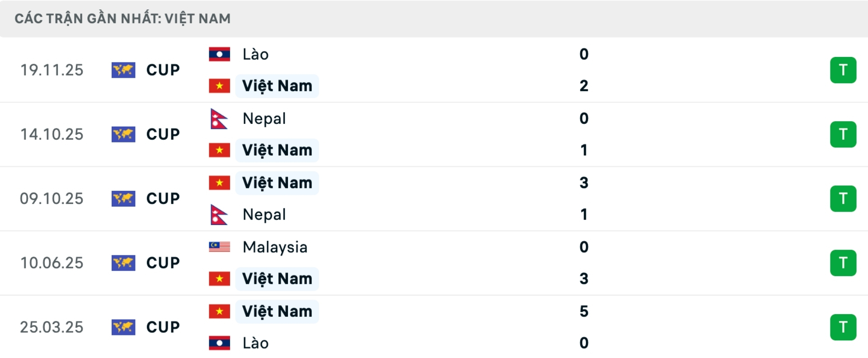Click the win badge for 10.06.25 match

pyautogui.click(x=843, y=263)
